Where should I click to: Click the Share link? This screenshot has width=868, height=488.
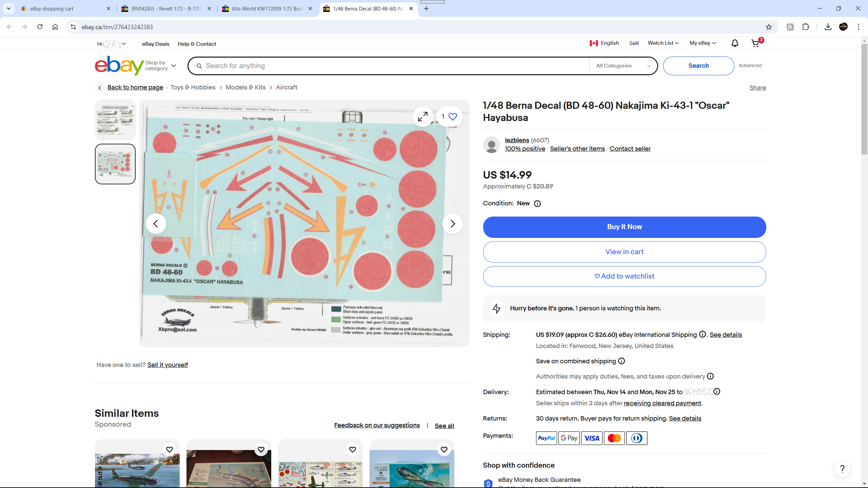click(x=757, y=87)
